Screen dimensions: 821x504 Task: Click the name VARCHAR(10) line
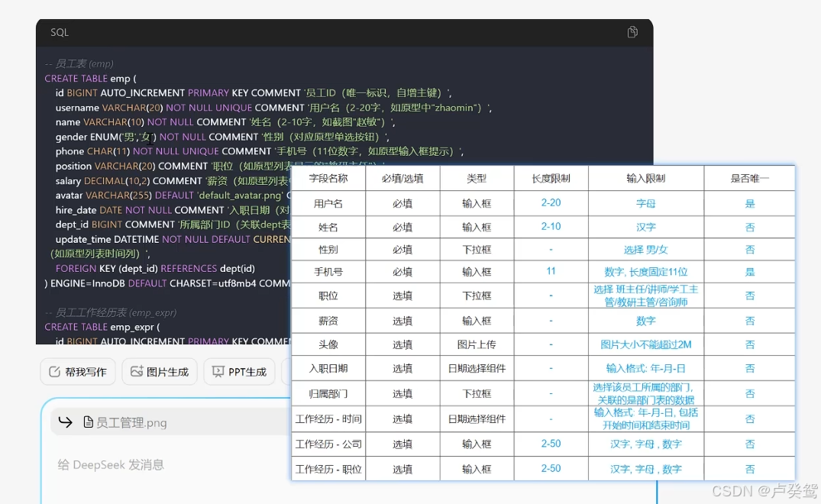pyautogui.click(x=225, y=122)
